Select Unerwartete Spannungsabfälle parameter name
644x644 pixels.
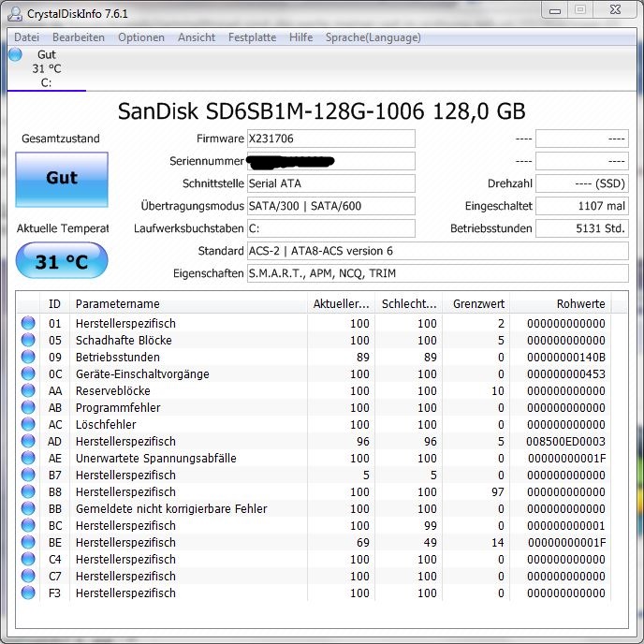point(156,458)
